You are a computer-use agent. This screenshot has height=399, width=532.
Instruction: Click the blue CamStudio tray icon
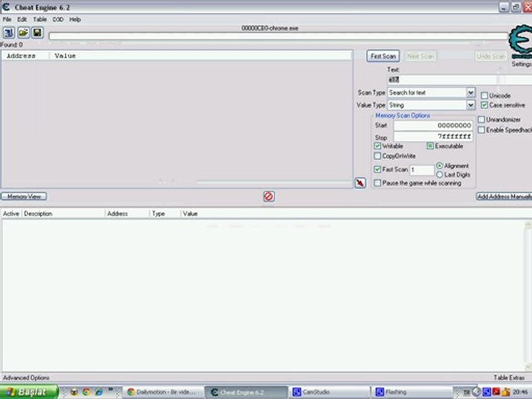(487, 392)
